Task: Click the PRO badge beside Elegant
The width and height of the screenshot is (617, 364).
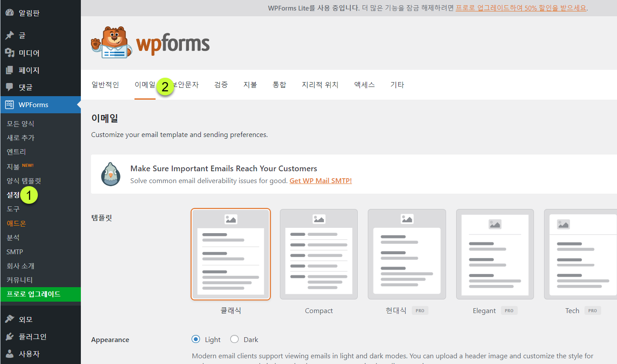Action: click(x=509, y=310)
